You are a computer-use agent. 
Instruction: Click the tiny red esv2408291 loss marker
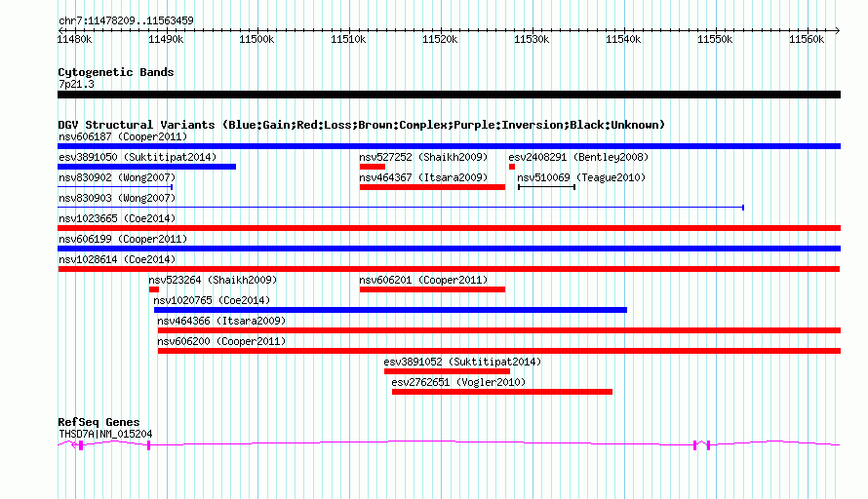click(x=512, y=167)
